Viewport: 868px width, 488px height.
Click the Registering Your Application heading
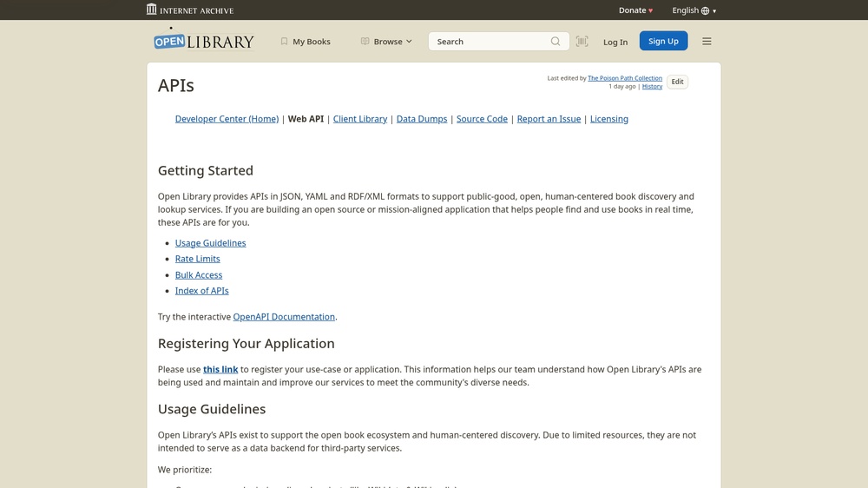tap(247, 344)
